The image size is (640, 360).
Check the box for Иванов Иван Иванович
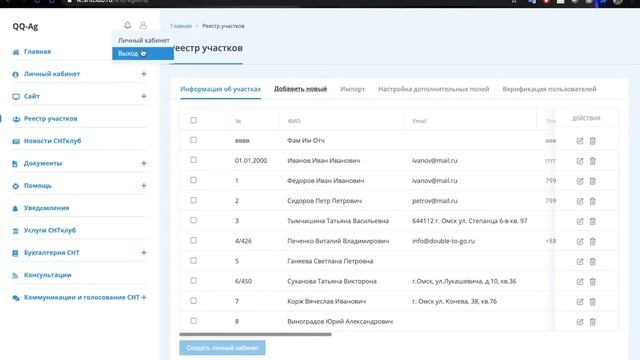click(x=193, y=160)
